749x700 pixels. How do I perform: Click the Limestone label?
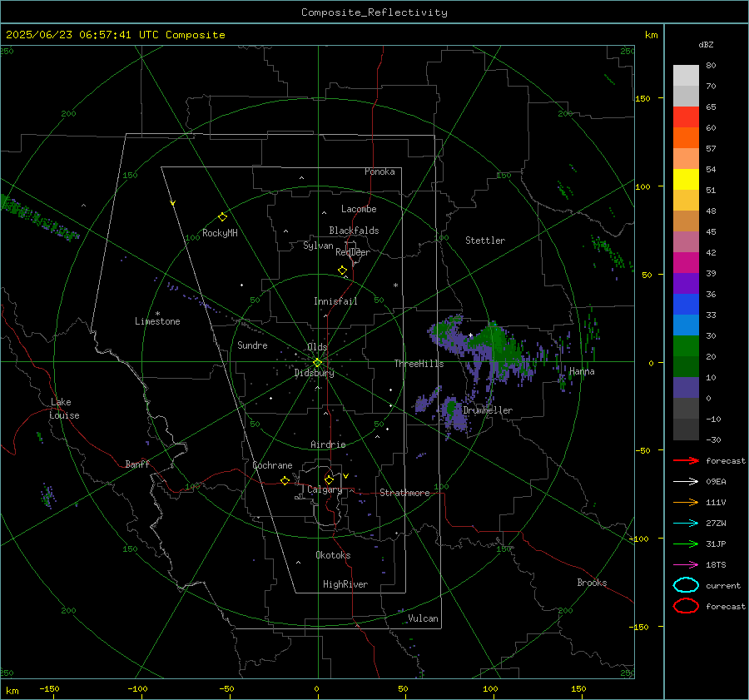tap(157, 321)
